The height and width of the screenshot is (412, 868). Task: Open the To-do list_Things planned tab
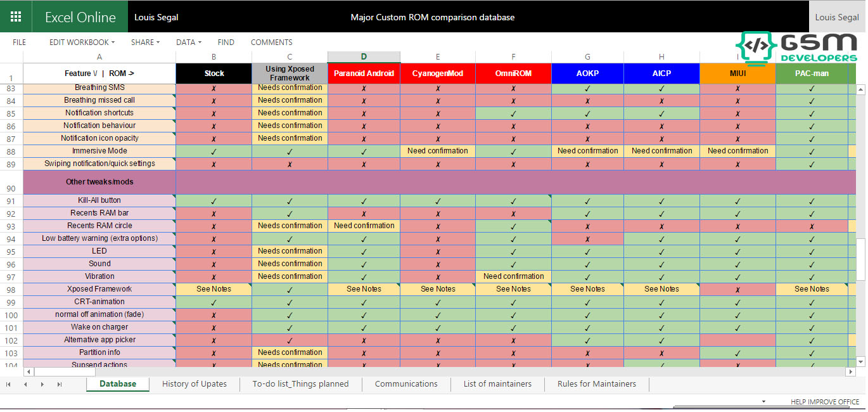[300, 384]
